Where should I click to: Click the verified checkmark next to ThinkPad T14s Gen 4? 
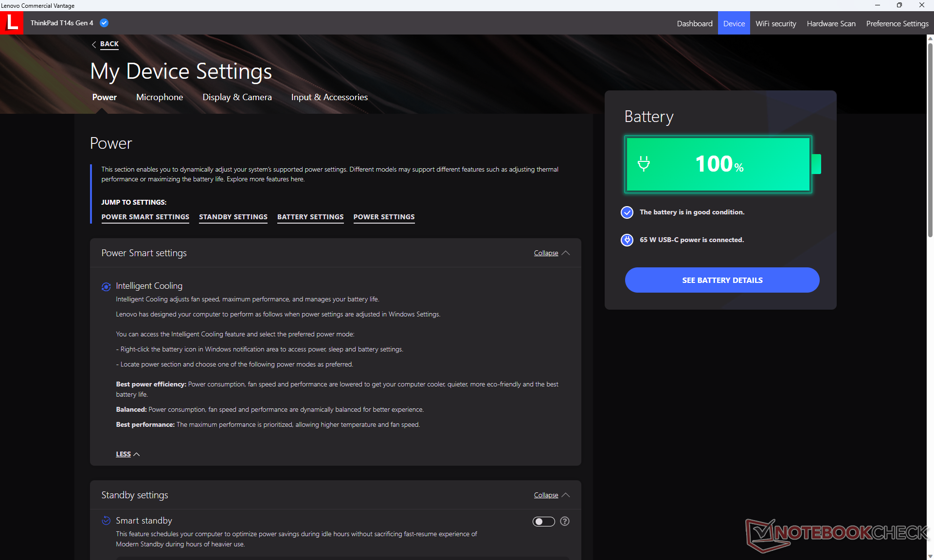point(104,23)
